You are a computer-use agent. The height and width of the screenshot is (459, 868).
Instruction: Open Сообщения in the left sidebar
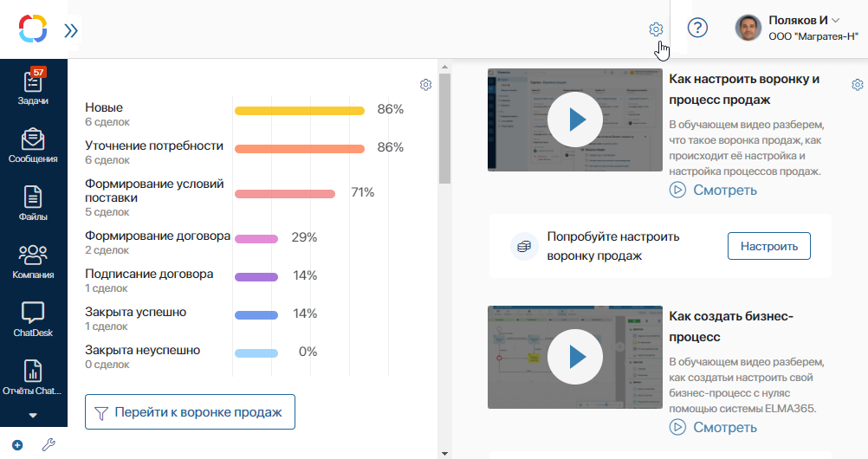(x=33, y=145)
